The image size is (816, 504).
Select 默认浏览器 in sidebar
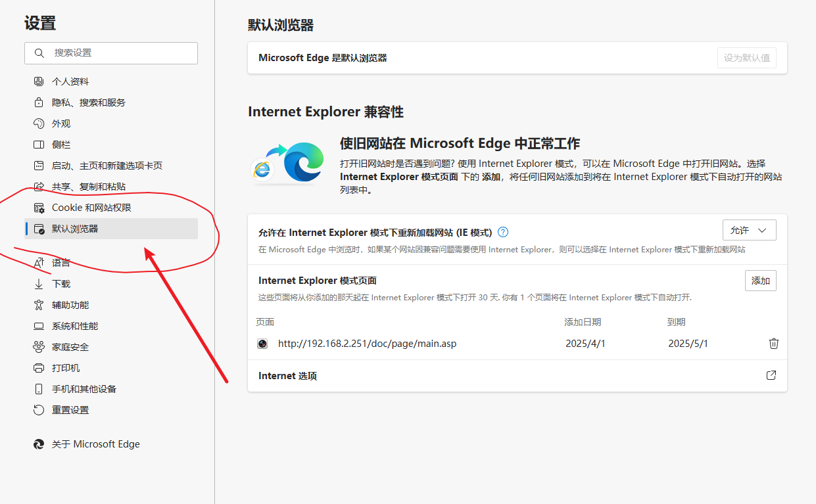(111, 229)
